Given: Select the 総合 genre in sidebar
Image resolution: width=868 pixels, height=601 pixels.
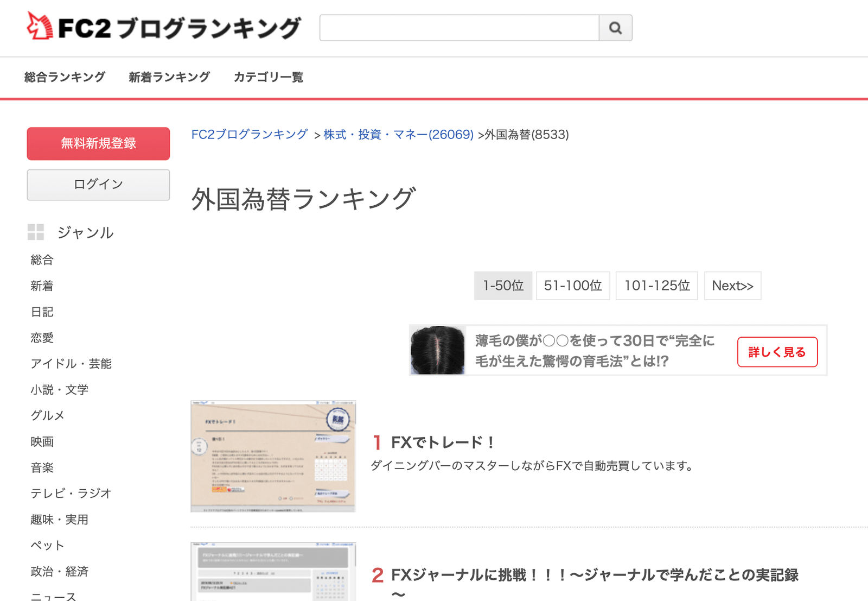Looking at the screenshot, I should pyautogui.click(x=42, y=260).
